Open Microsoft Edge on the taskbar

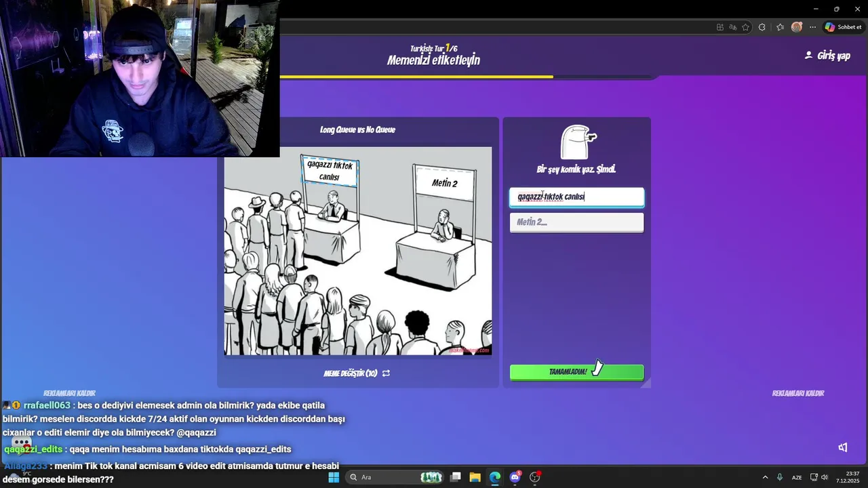tap(495, 477)
